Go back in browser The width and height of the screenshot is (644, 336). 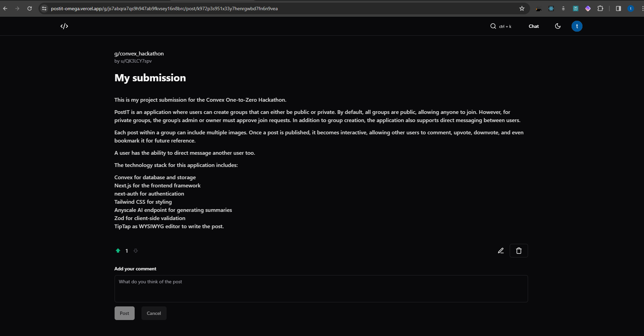[x=5, y=9]
